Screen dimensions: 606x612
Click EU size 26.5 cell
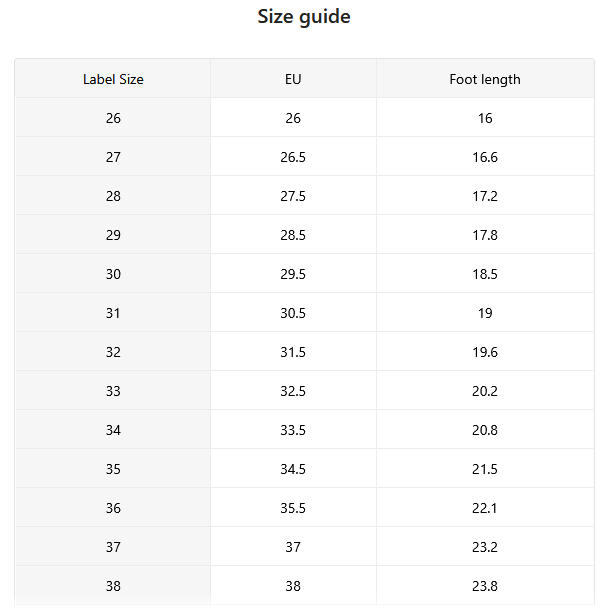tap(293, 157)
